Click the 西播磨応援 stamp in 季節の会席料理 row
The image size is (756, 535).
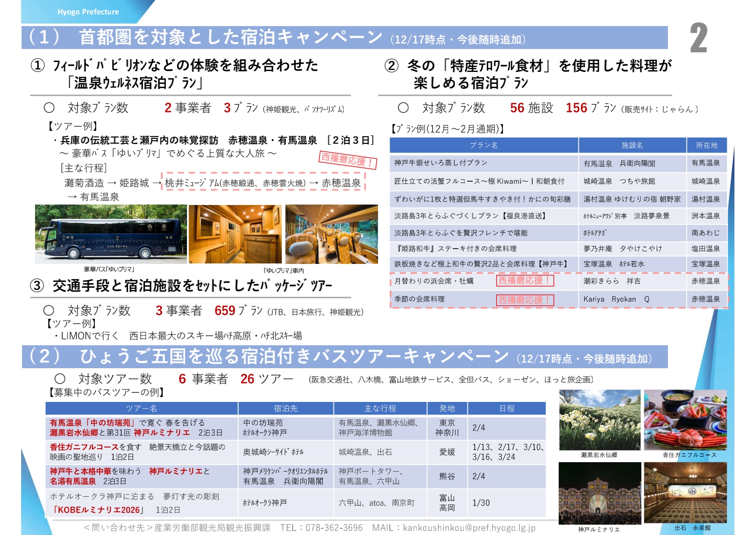525,300
